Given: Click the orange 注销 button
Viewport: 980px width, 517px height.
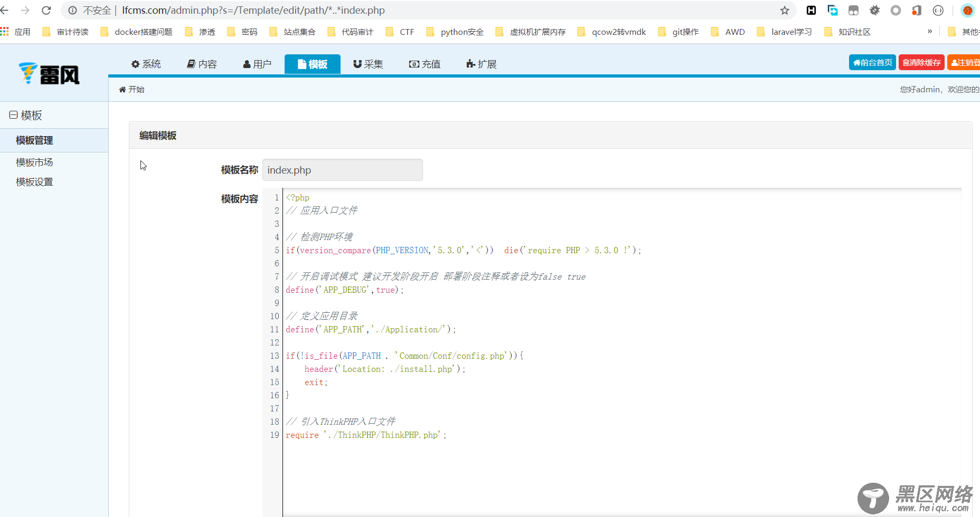Looking at the screenshot, I should click(x=964, y=62).
